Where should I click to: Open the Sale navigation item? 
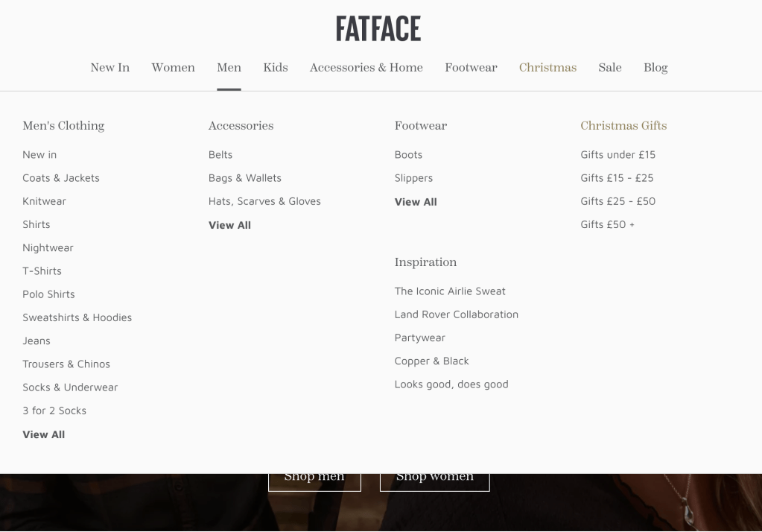(609, 68)
